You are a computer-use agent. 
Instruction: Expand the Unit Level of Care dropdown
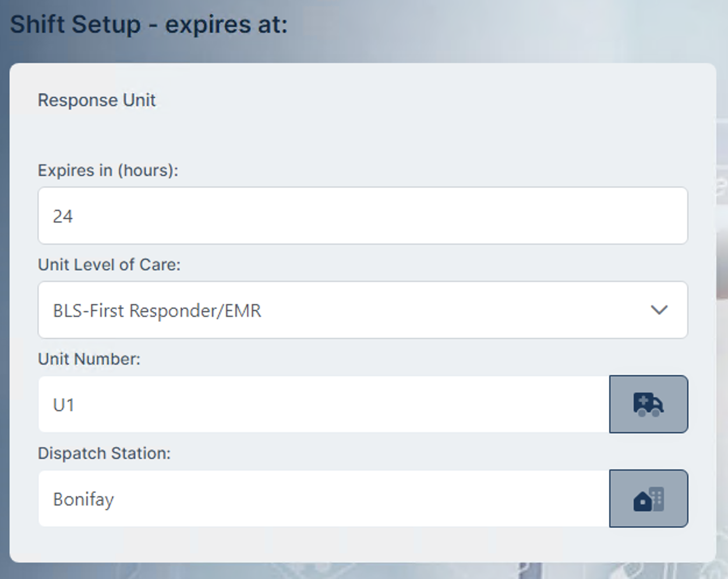pyautogui.click(x=362, y=310)
